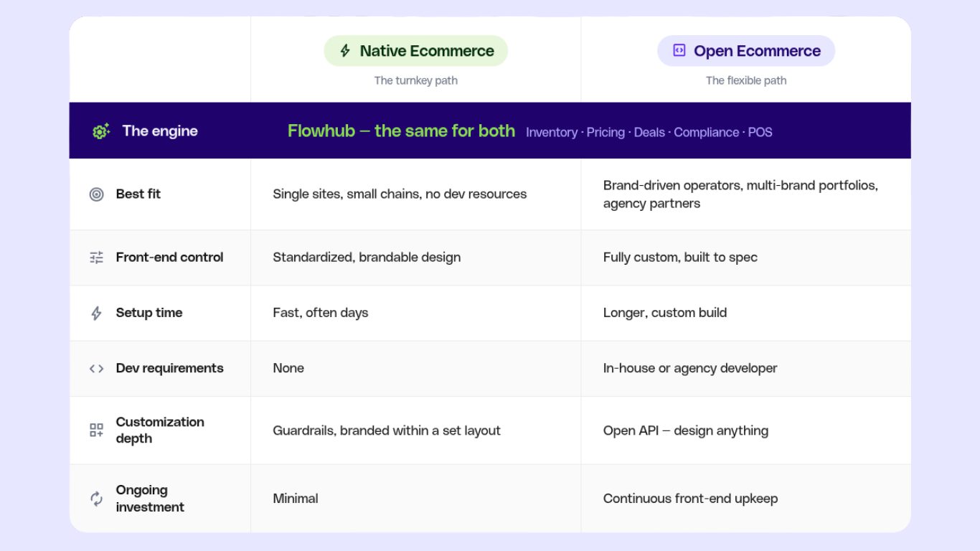Click the code bracket icon in Open Ecommerce badge
This screenshot has height=551, width=980.
[x=679, y=50]
